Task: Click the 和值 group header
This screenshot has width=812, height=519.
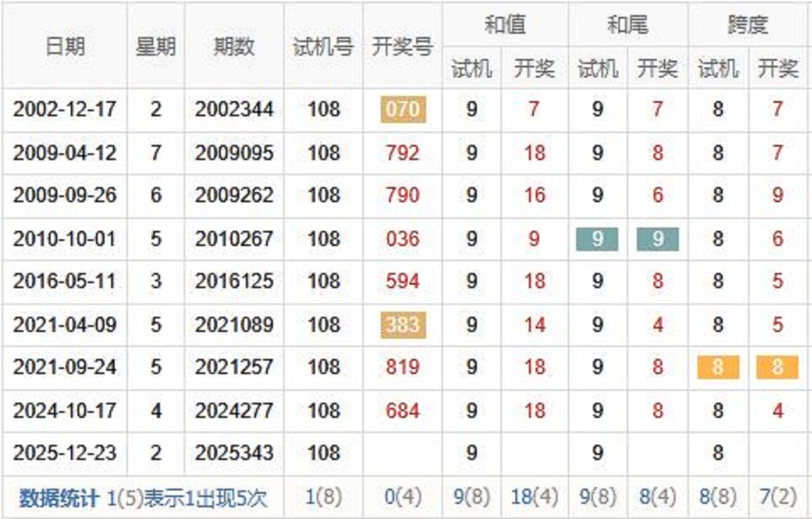Action: click(x=505, y=24)
